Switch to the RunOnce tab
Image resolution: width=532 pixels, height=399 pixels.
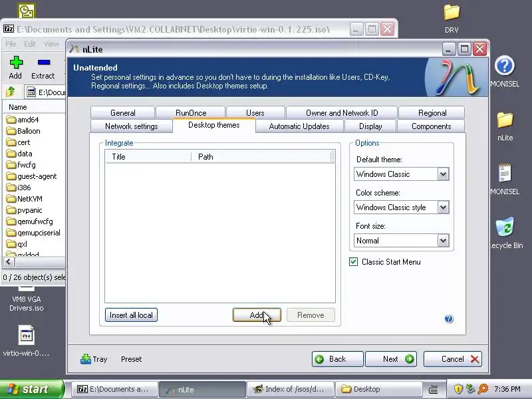(191, 112)
